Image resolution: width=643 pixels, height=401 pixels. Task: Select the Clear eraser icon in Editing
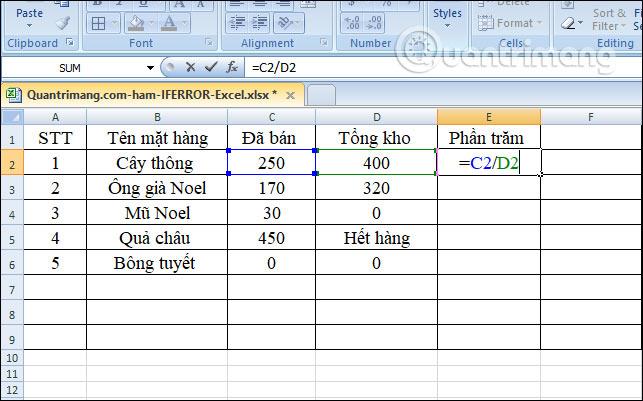(568, 23)
